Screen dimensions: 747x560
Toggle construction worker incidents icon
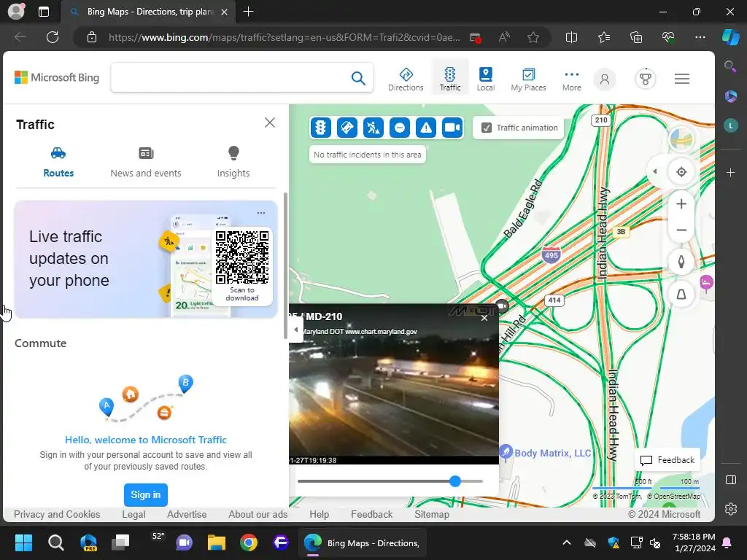point(373,128)
